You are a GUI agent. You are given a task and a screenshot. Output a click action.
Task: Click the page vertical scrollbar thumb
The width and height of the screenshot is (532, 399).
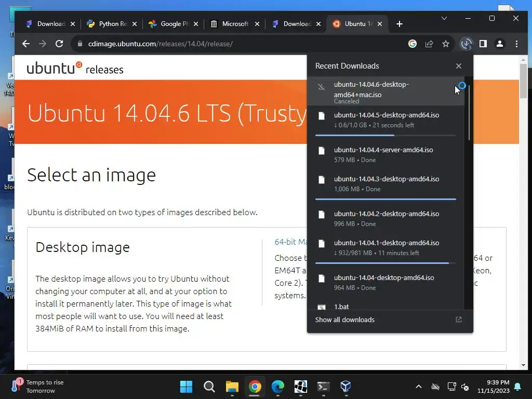(523, 81)
